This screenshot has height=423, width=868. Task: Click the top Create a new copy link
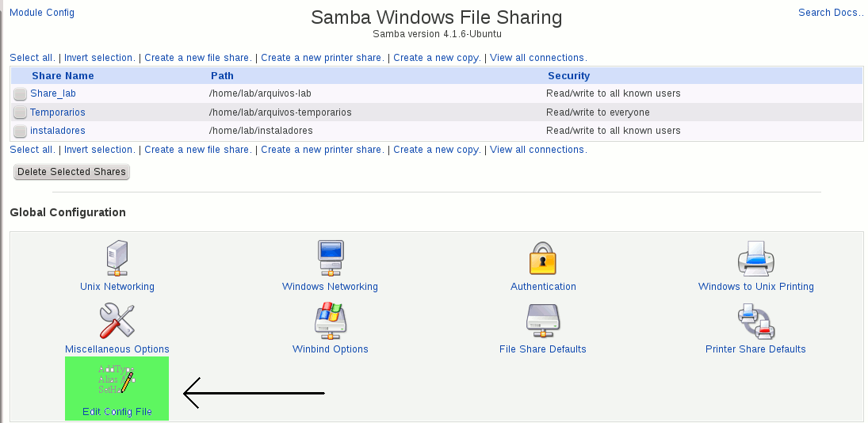438,58
